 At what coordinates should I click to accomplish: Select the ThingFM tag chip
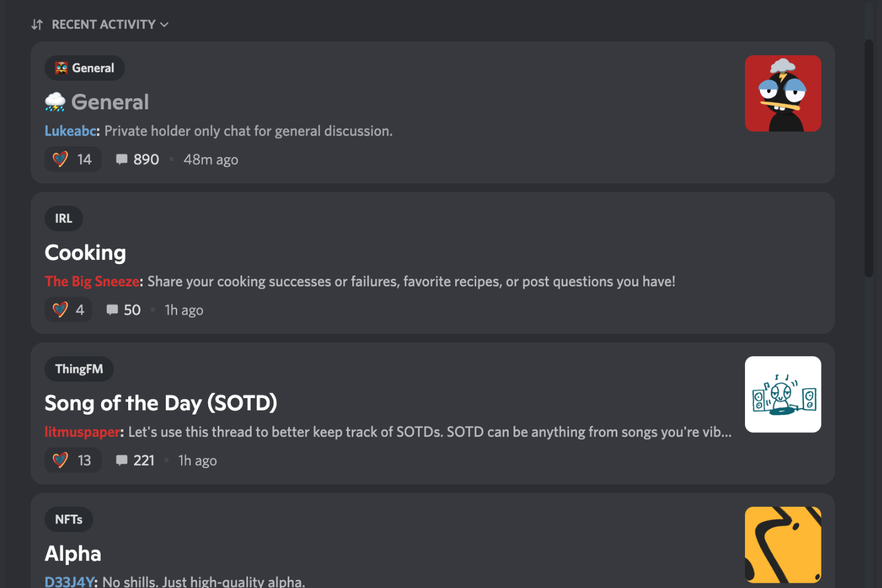point(79,369)
